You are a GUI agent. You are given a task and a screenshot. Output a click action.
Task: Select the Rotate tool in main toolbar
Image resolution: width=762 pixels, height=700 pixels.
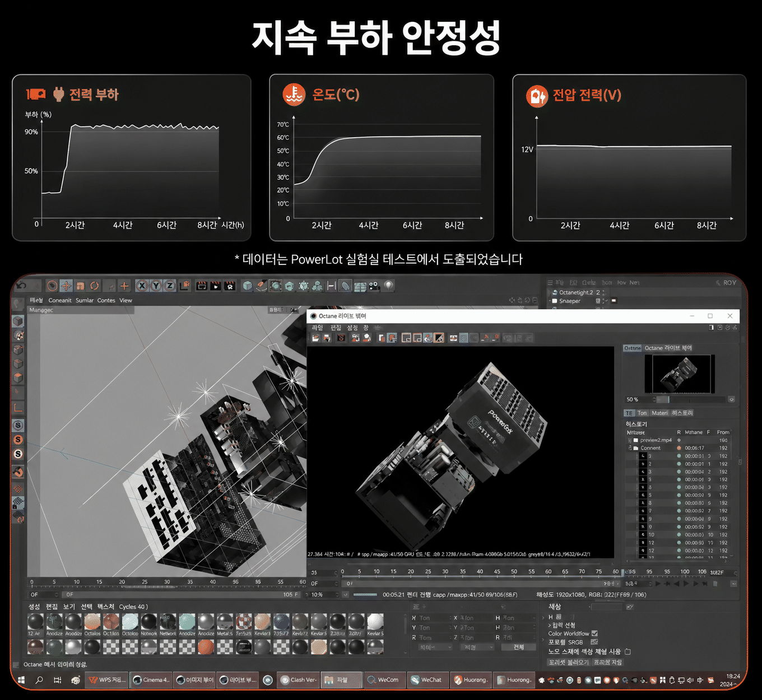pos(94,286)
